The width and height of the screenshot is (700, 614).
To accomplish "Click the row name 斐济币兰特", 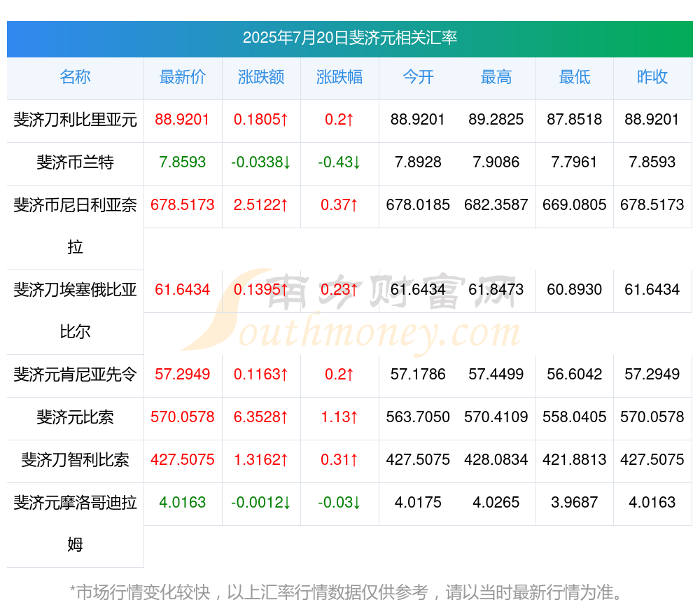I will [x=75, y=162].
